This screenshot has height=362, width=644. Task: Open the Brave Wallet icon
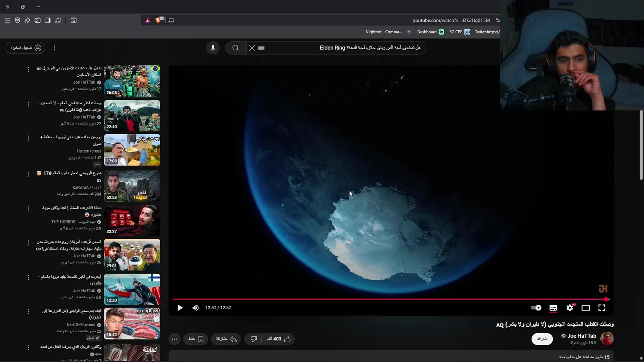pos(37,20)
